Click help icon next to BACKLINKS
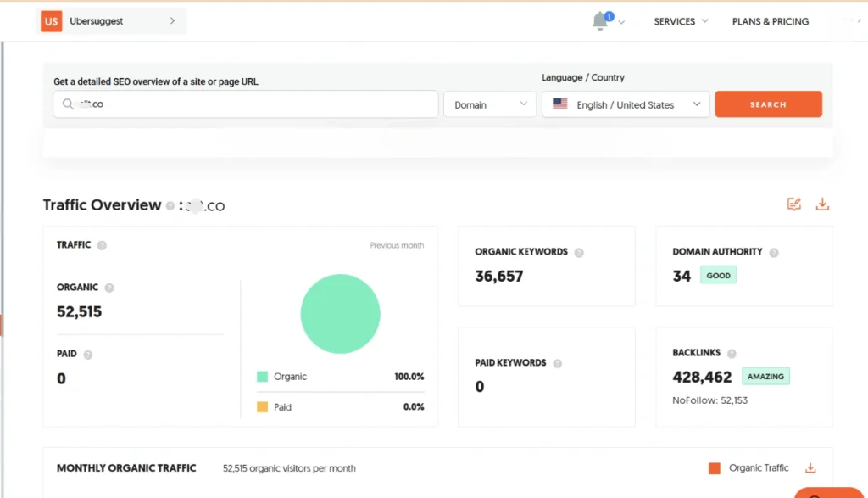The image size is (868, 498). pos(732,354)
